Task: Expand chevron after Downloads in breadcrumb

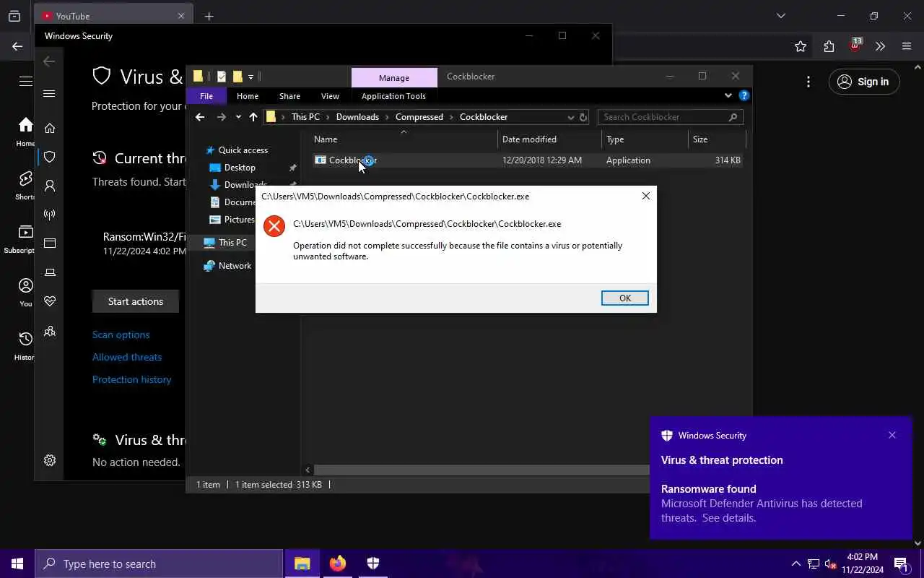Action: [387, 117]
